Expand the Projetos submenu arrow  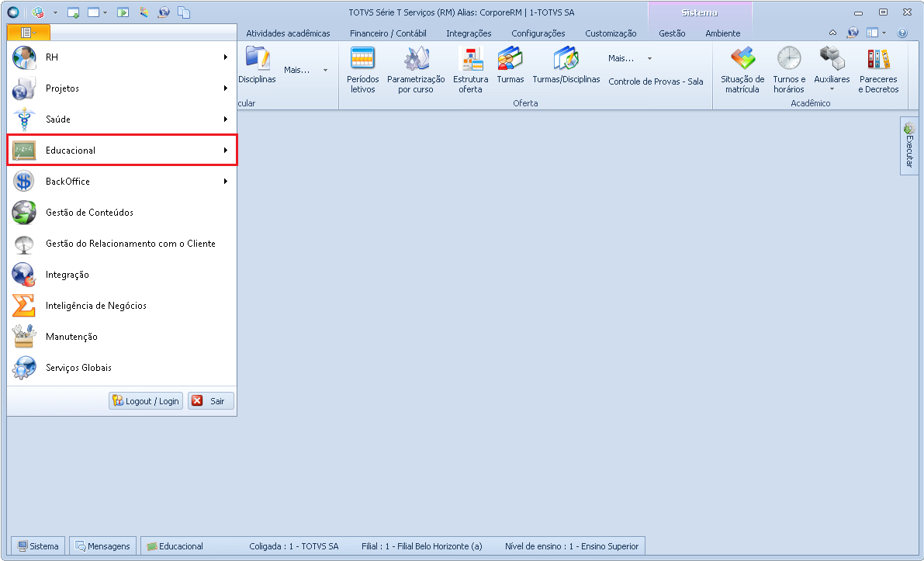[225, 88]
